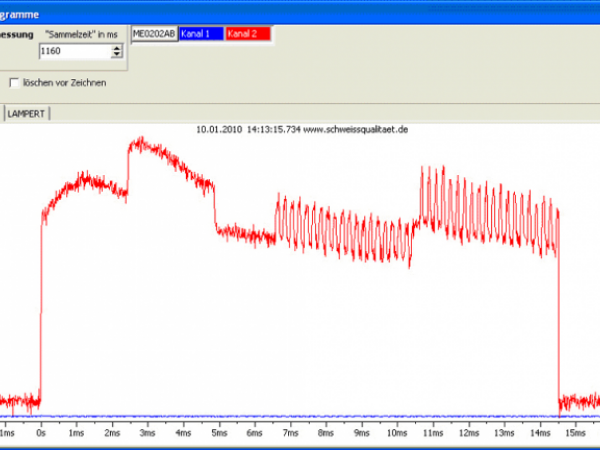Enable the löschen vor Zeichnen checkbox
The image size is (600, 450).
click(x=14, y=83)
